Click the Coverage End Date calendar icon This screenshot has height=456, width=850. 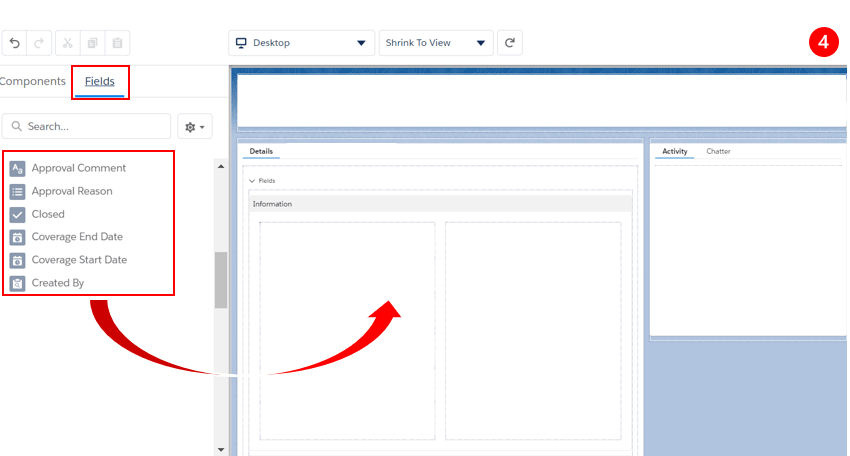[x=17, y=237]
